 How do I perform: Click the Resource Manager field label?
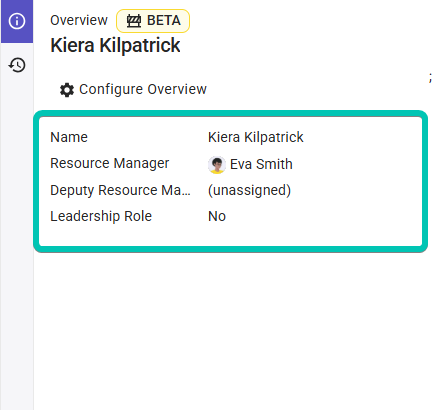[110, 163]
